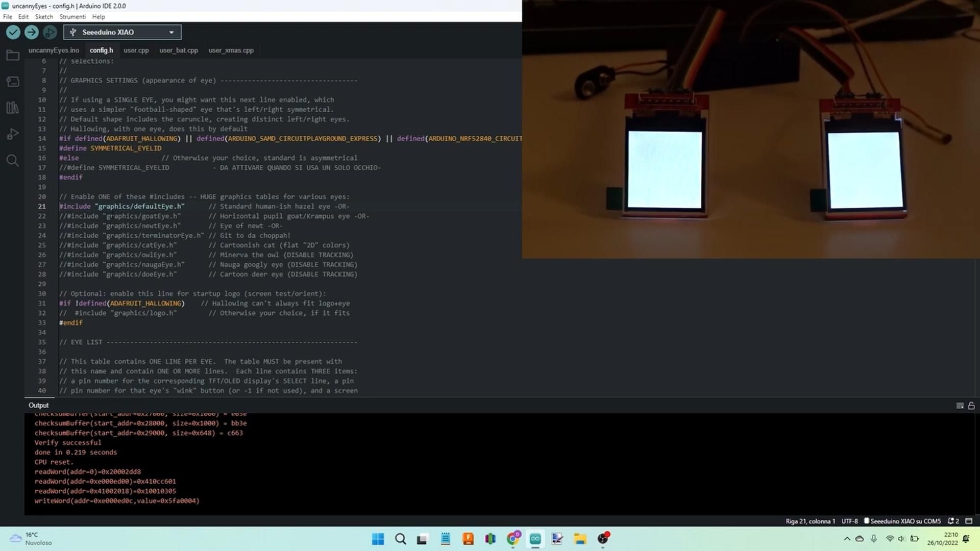The width and height of the screenshot is (980, 551).
Task: Open the OneDrive cloud tray icon
Action: (860, 539)
